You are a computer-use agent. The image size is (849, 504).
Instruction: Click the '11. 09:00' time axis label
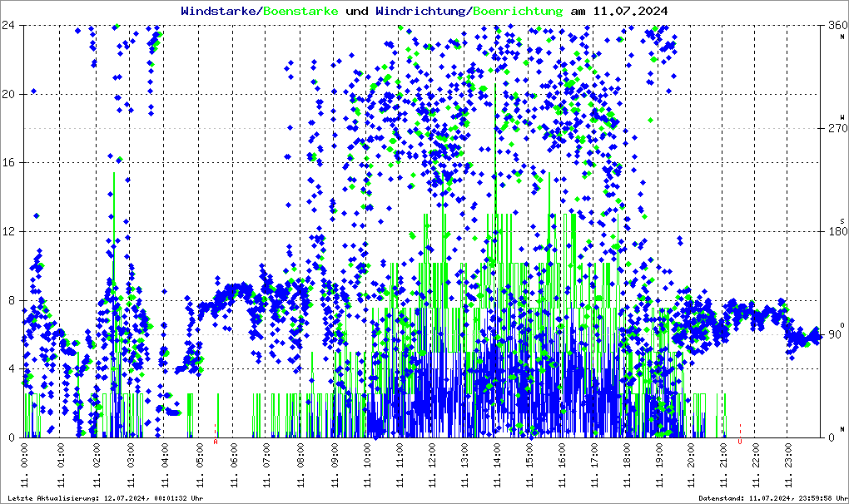tap(335, 465)
